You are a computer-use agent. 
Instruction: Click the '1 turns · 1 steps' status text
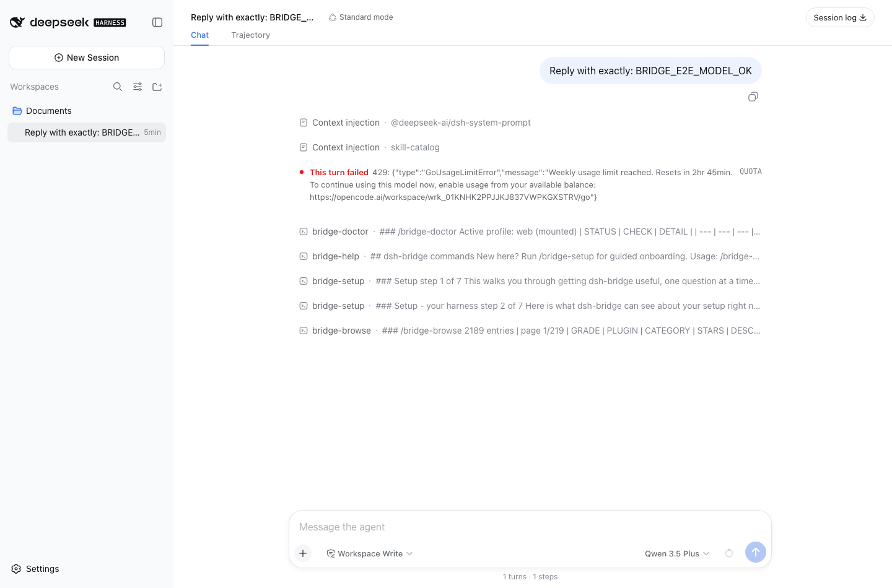[x=530, y=577]
